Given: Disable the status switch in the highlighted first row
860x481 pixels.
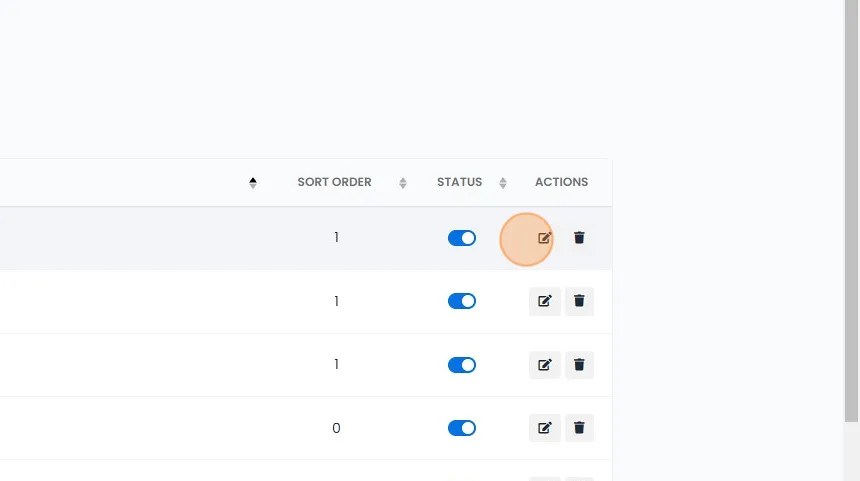Looking at the screenshot, I should pyautogui.click(x=462, y=238).
